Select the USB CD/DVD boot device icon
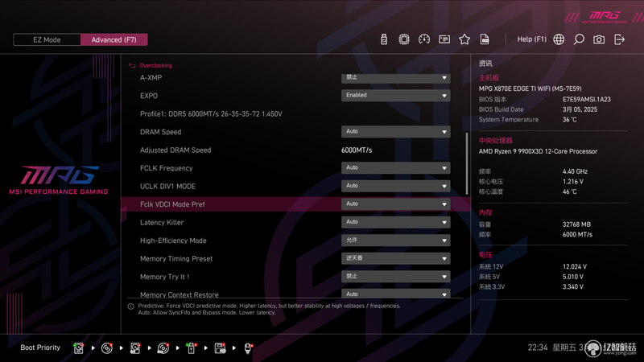 tap(163, 348)
